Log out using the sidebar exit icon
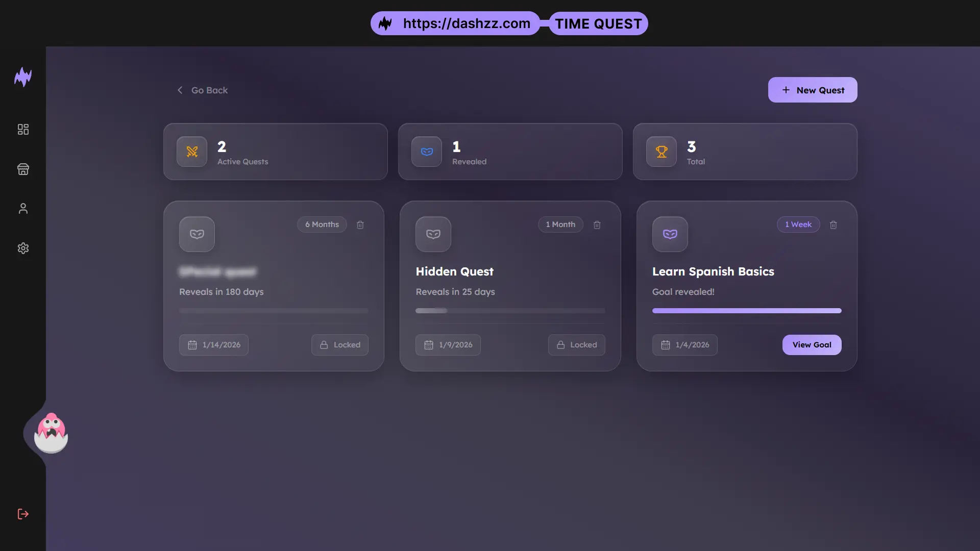The image size is (980, 551). click(23, 514)
